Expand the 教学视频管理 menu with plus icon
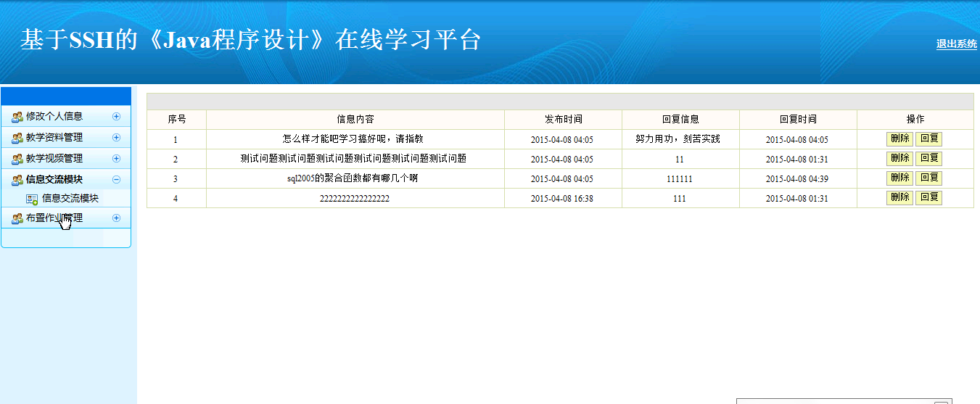 tap(116, 159)
